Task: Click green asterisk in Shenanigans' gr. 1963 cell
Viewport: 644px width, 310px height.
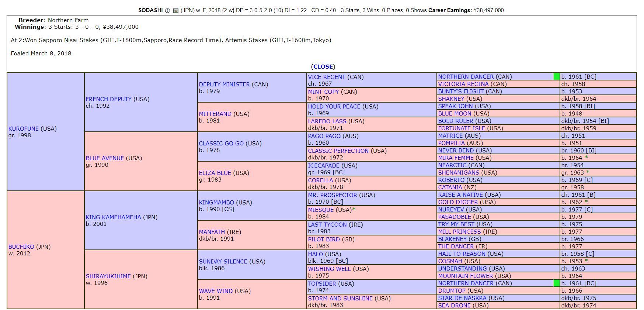Action: (588, 172)
